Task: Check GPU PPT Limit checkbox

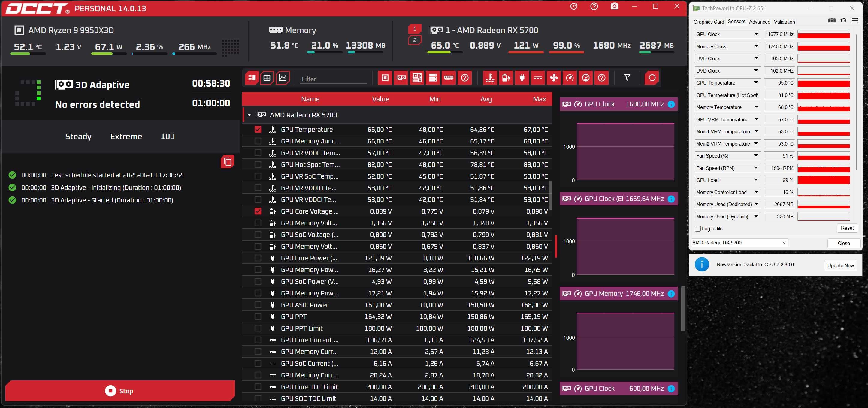Action: coord(258,328)
